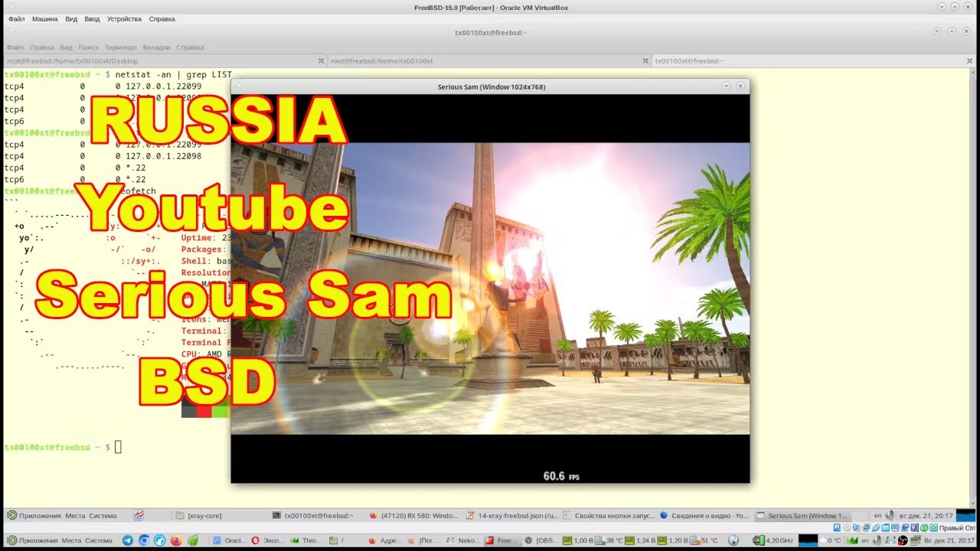Launch Firefox from the host panel launchers
This screenshot has height=551, width=980.
(176, 540)
